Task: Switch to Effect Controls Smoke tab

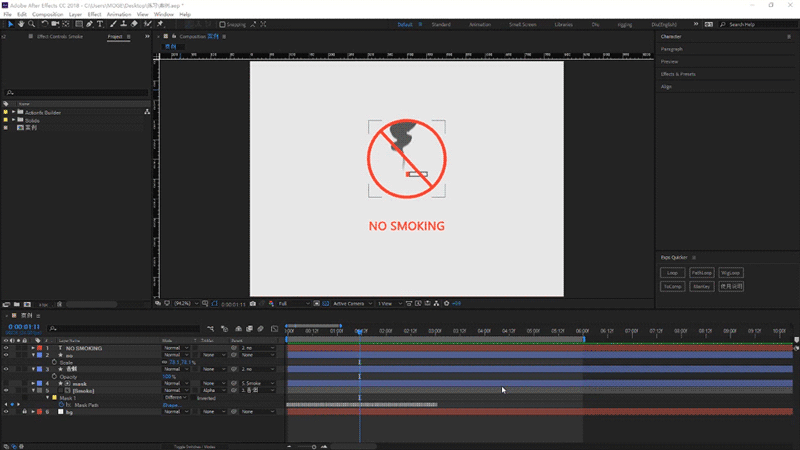Action: point(59,37)
